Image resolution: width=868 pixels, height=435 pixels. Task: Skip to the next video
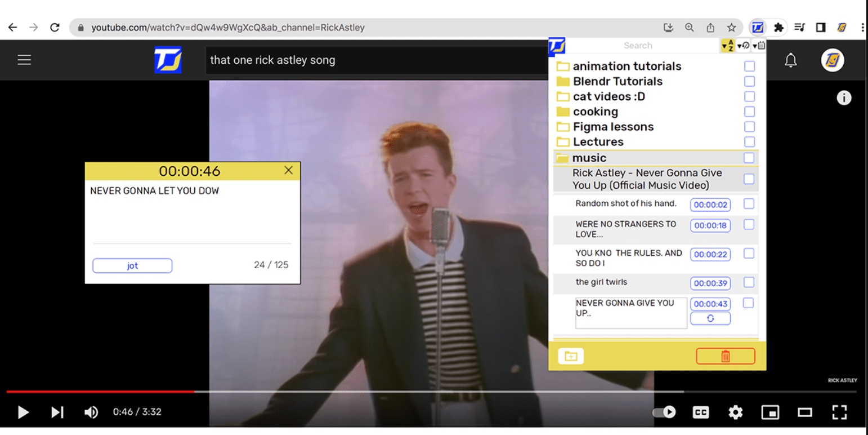tap(57, 412)
